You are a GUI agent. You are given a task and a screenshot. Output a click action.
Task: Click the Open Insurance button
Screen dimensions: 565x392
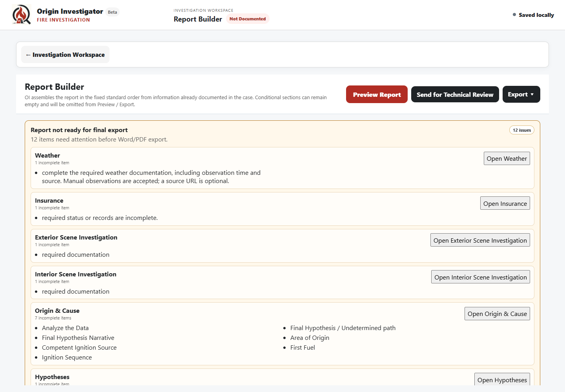[x=505, y=203]
